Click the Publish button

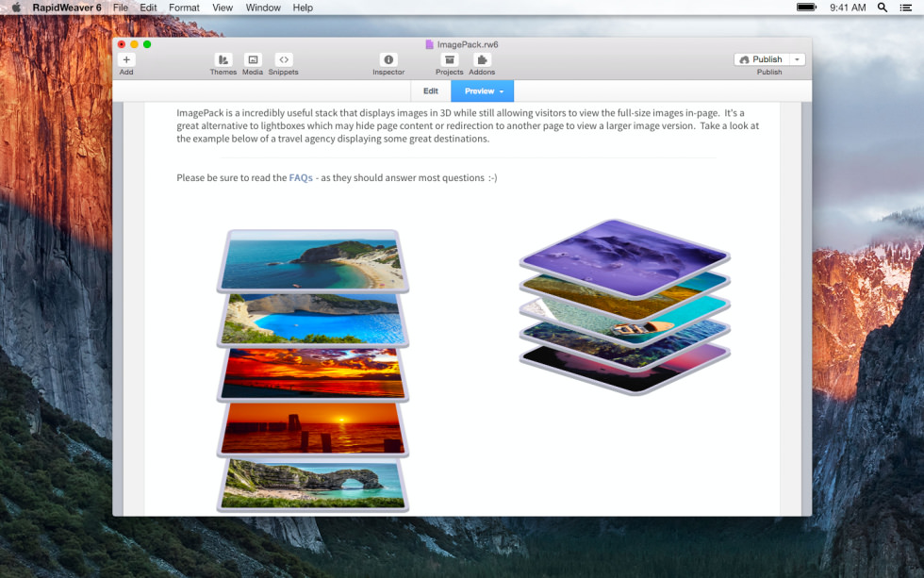pyautogui.click(x=762, y=59)
